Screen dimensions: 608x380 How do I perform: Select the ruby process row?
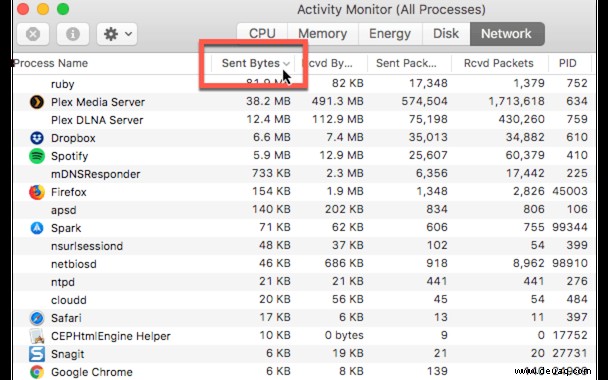coord(304,84)
